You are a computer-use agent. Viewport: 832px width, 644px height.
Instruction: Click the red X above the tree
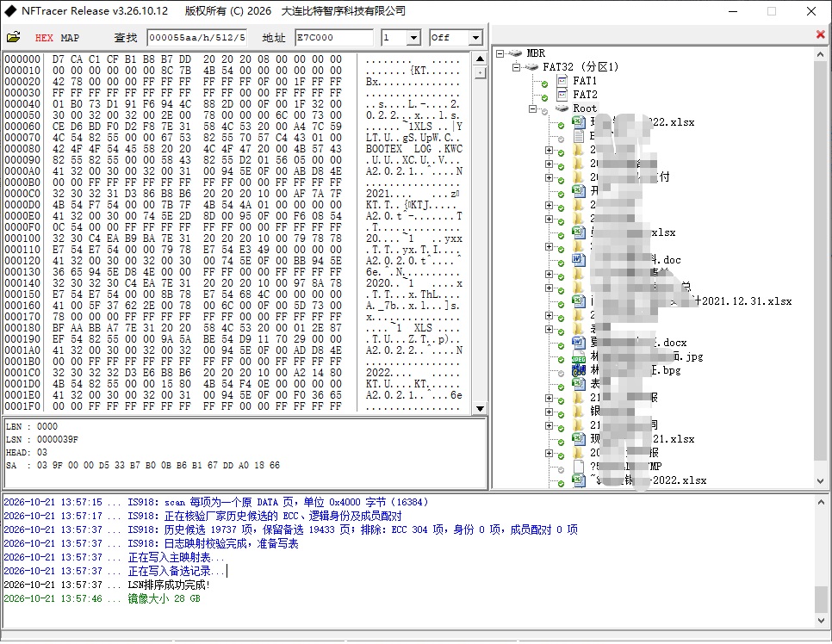[820, 34]
